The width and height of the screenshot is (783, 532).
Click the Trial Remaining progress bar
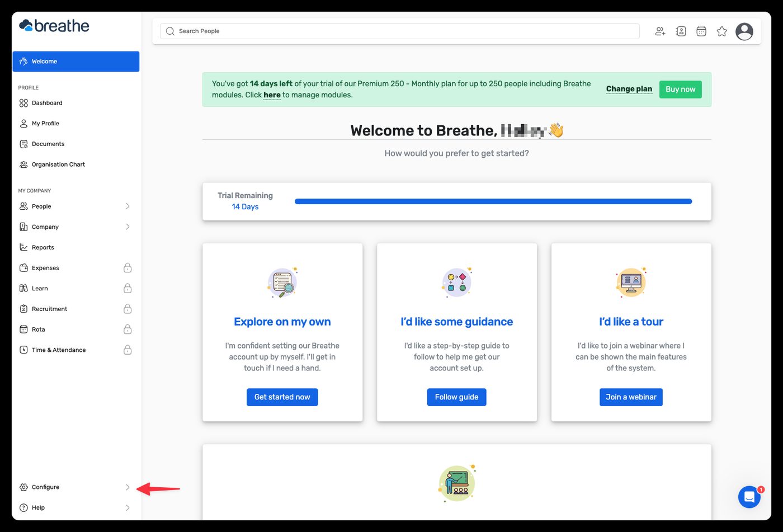(493, 201)
